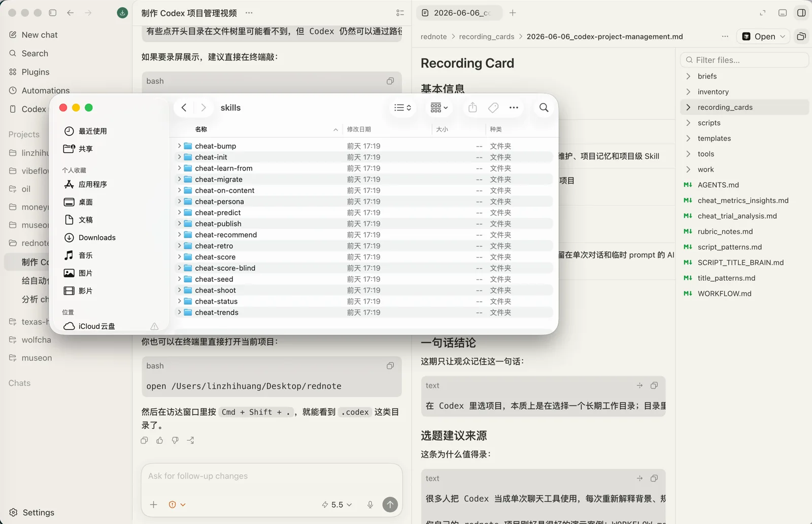The height and width of the screenshot is (524, 812).
Task: Expand the work folder in file tree
Action: point(689,170)
